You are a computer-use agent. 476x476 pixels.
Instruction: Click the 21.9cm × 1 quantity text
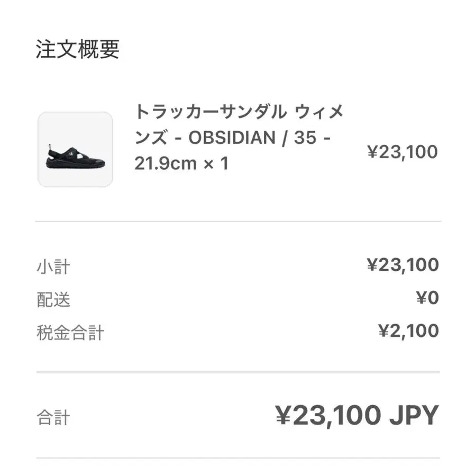click(181, 163)
